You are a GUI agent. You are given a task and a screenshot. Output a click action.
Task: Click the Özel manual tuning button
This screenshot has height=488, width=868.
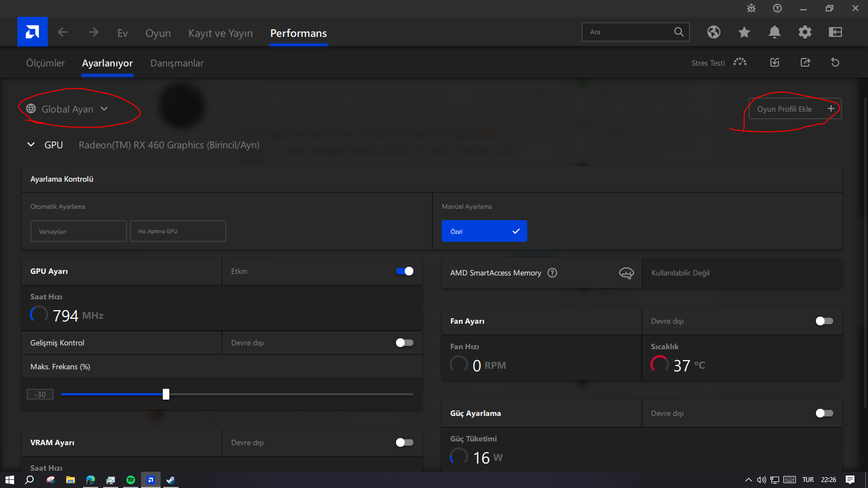coord(484,231)
